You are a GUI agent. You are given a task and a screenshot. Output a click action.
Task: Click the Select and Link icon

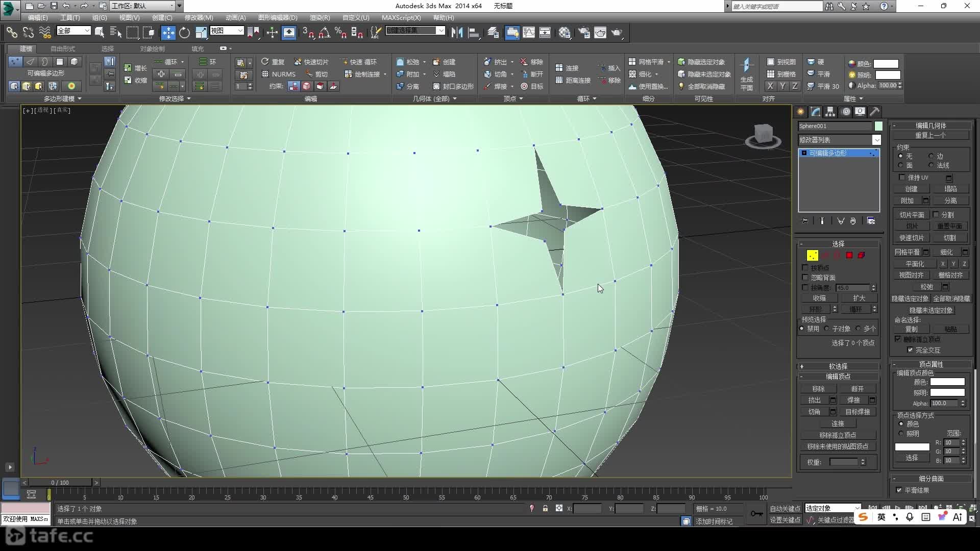pyautogui.click(x=12, y=33)
